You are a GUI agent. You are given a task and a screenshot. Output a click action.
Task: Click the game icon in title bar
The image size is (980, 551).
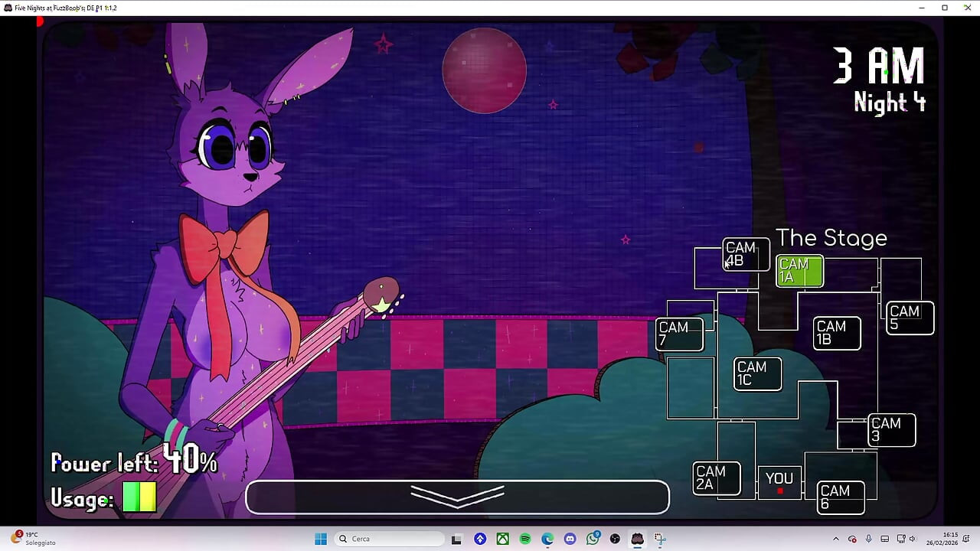point(8,8)
